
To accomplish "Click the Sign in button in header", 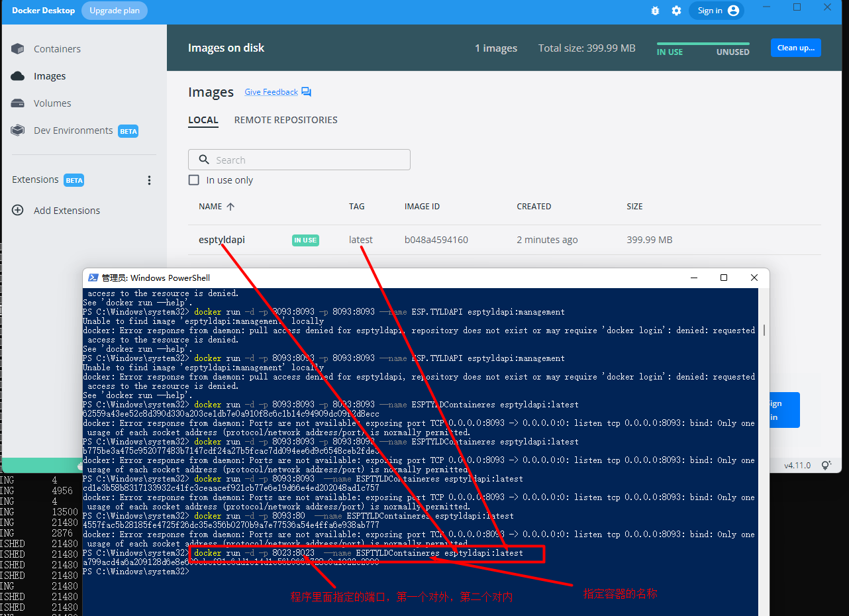I will (x=717, y=11).
